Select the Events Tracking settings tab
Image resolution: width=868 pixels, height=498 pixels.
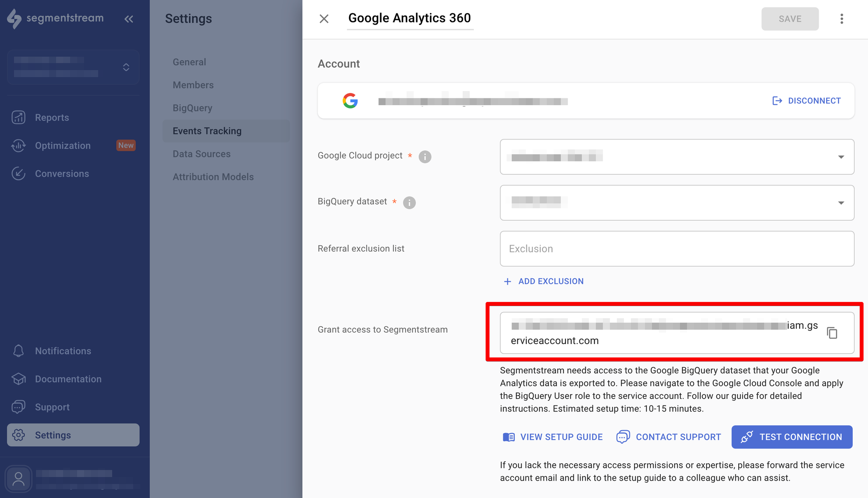(226, 131)
